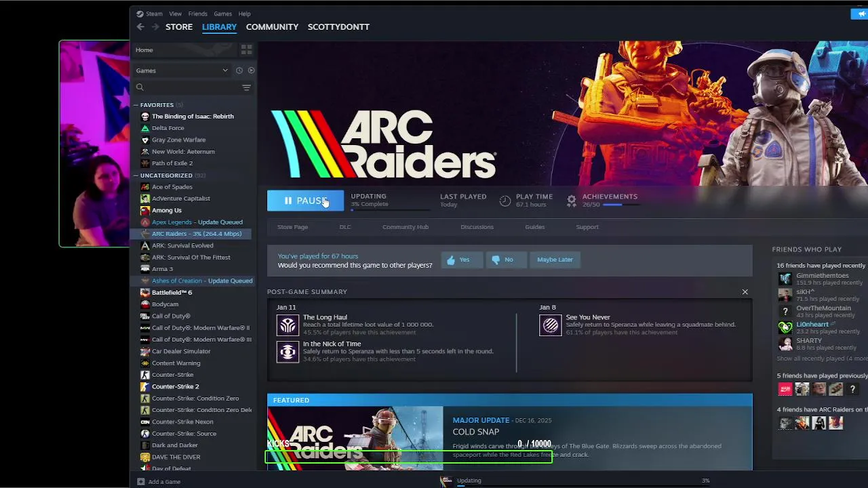Click the Counter-Strike 2 game icon
The height and width of the screenshot is (488, 868).
(144, 386)
